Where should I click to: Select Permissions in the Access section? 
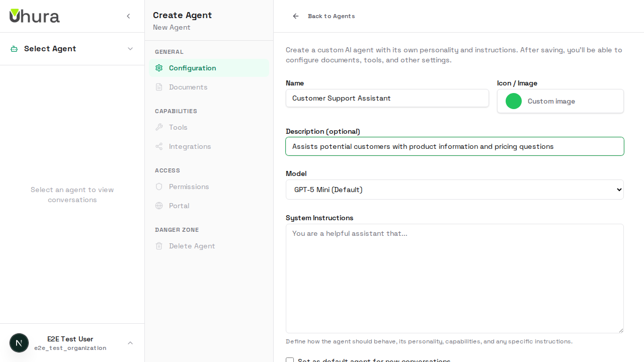click(x=189, y=187)
